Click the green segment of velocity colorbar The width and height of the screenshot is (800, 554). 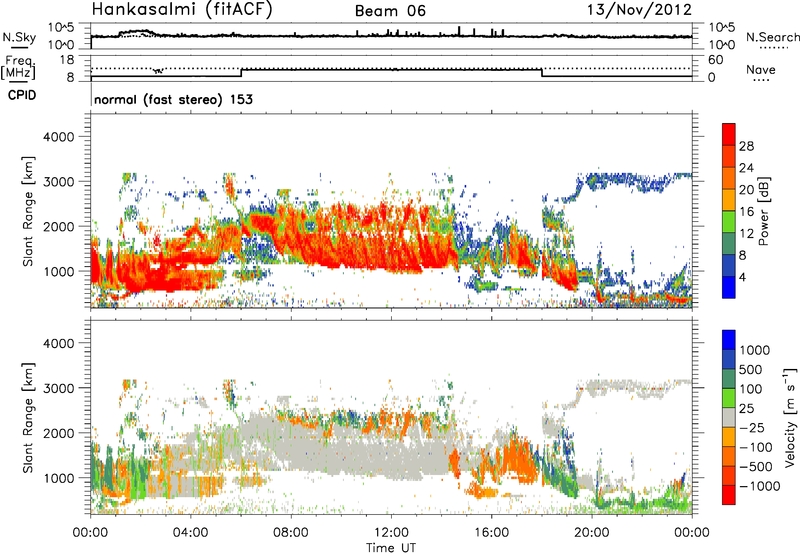point(729,398)
